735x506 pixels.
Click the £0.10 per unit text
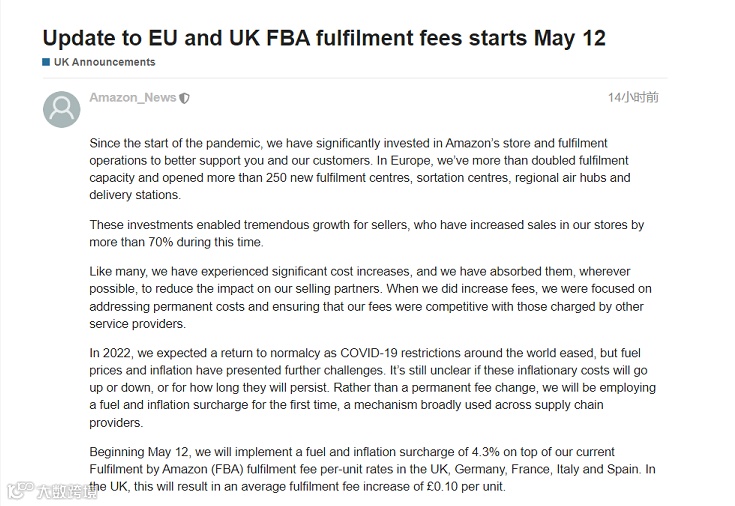click(465, 486)
